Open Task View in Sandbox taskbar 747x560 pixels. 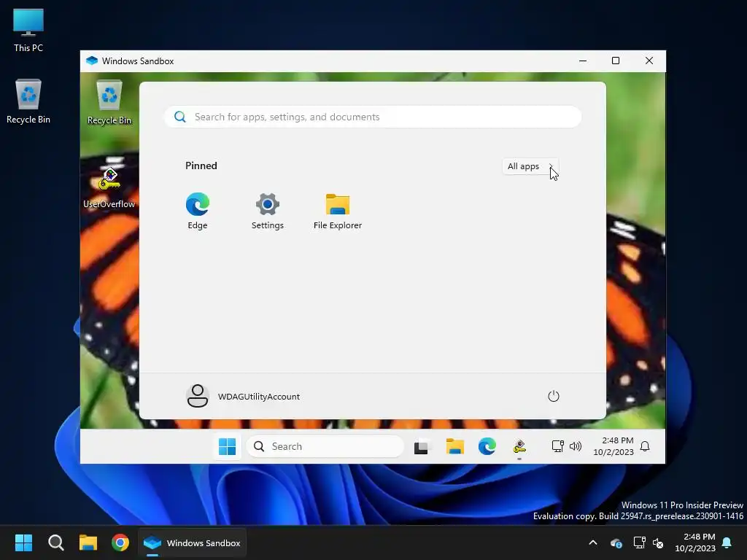pos(421,447)
